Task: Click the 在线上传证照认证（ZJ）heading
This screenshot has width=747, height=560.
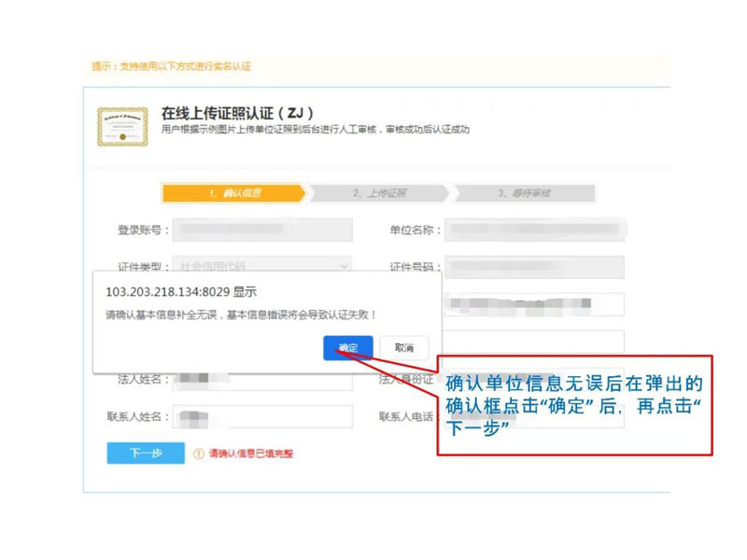Action: (237, 113)
